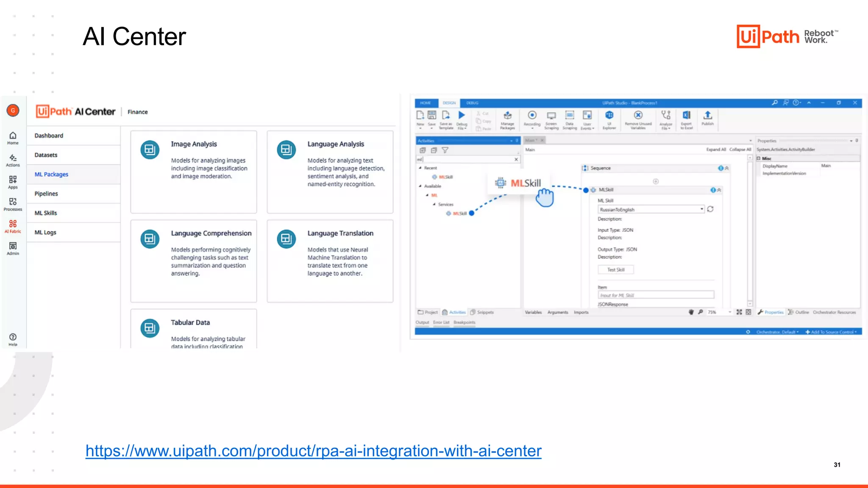The image size is (868, 488).
Task: Click the Activities panel filter funnel icon
Action: (x=445, y=150)
